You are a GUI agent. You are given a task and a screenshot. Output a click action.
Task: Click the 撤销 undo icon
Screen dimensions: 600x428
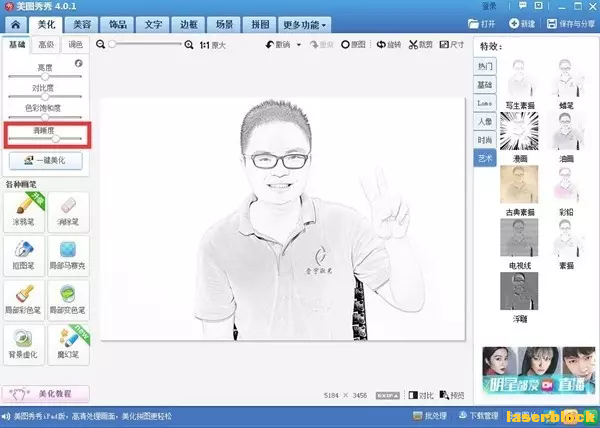[270, 45]
